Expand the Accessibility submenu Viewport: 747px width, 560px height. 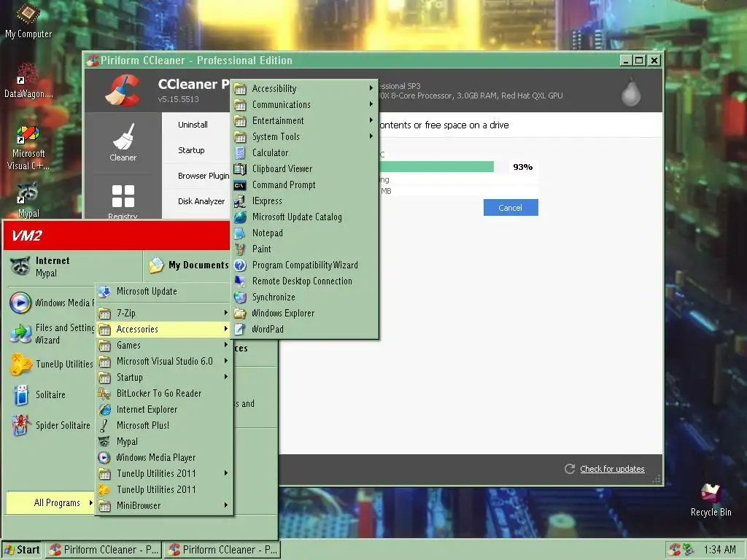pos(304,88)
